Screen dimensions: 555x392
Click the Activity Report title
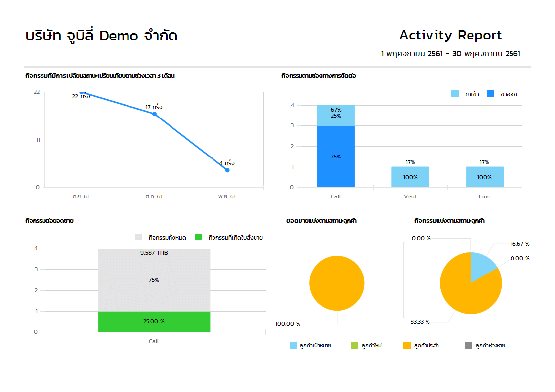[450, 36]
